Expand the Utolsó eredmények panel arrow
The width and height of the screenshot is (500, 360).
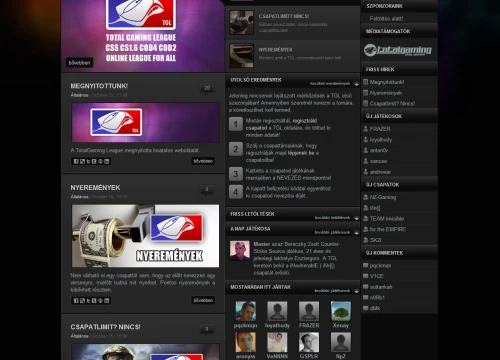click(356, 84)
